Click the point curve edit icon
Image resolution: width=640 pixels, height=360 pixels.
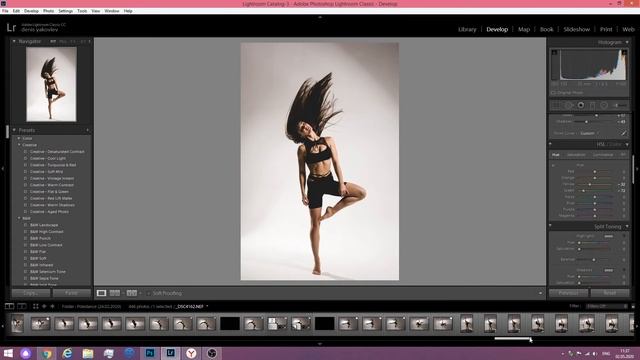(x=623, y=133)
